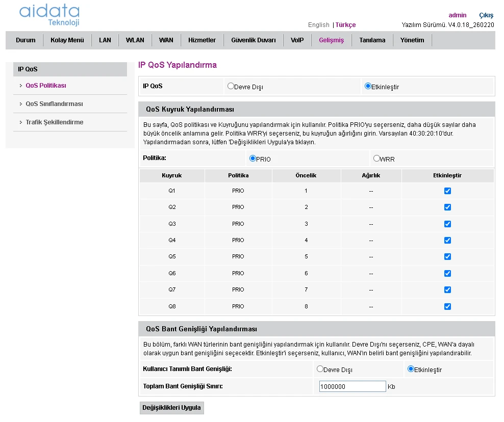Log out with Çıkış link
Screen dimensions: 504x422
click(x=486, y=15)
